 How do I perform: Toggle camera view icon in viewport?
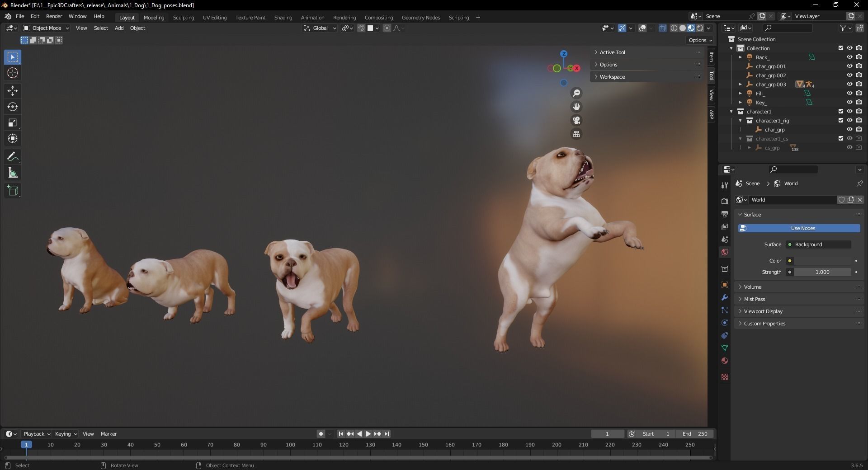pos(576,120)
